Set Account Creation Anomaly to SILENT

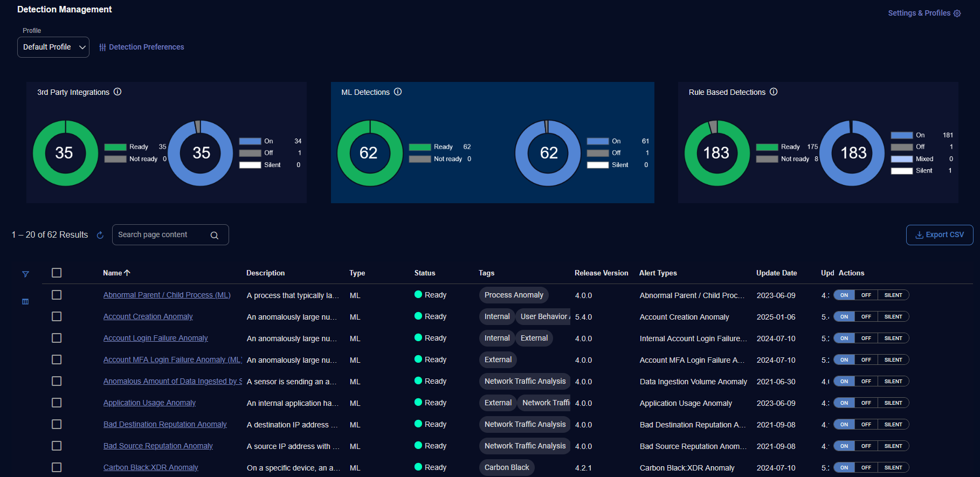893,316
